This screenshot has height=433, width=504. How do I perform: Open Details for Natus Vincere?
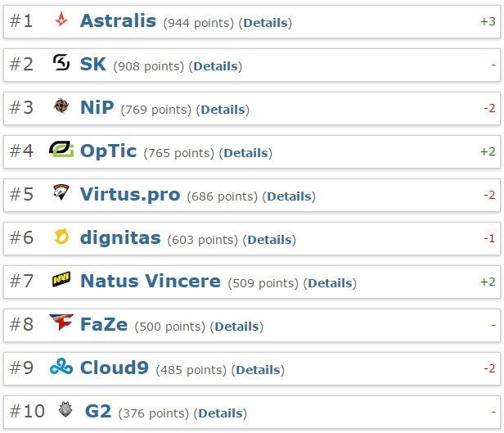tap(330, 283)
